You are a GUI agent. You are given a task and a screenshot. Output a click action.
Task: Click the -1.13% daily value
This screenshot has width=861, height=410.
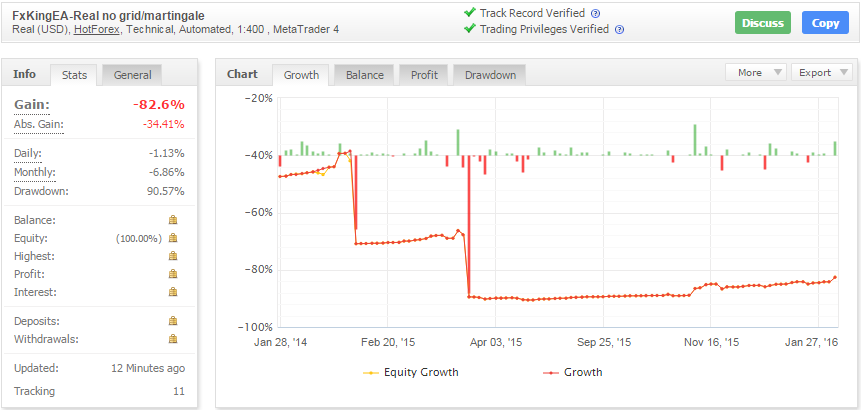tap(166, 153)
